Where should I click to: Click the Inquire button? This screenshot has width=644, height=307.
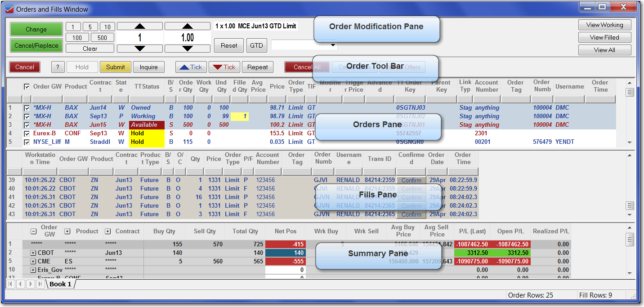[x=149, y=67]
